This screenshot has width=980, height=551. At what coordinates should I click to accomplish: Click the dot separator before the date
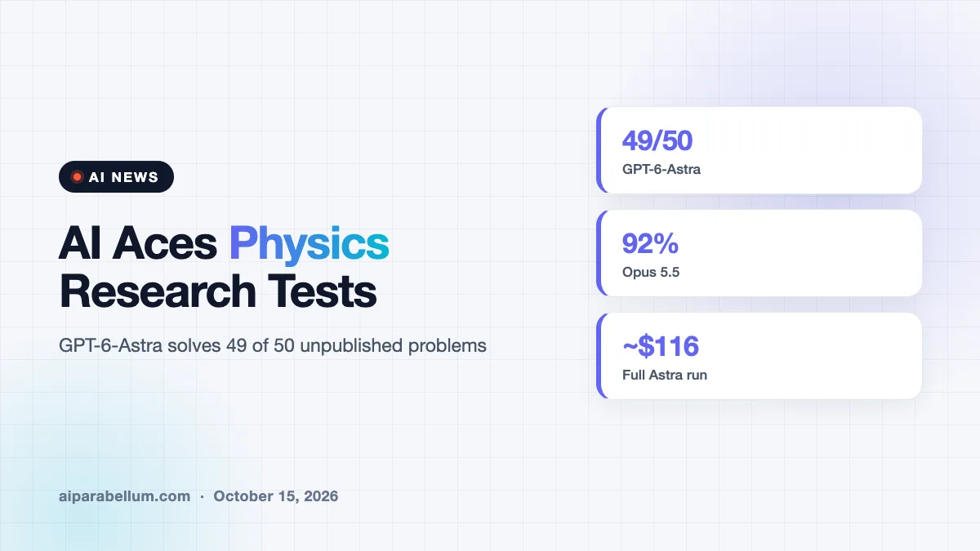pyautogui.click(x=203, y=496)
